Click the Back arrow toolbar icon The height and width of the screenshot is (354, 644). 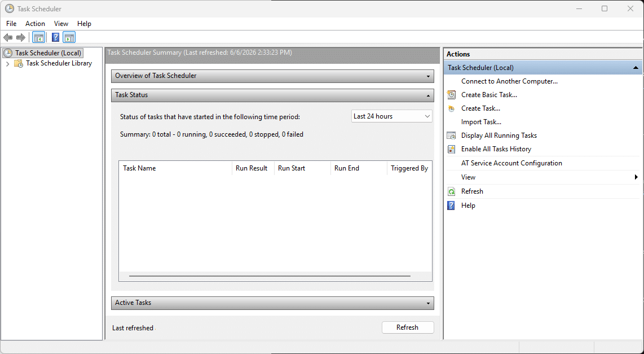point(8,38)
